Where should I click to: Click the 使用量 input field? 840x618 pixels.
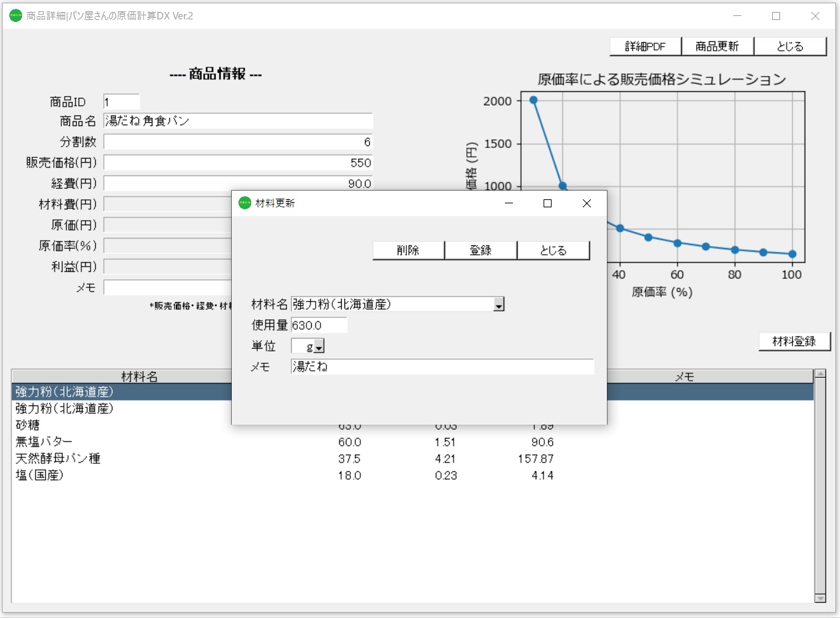click(319, 325)
